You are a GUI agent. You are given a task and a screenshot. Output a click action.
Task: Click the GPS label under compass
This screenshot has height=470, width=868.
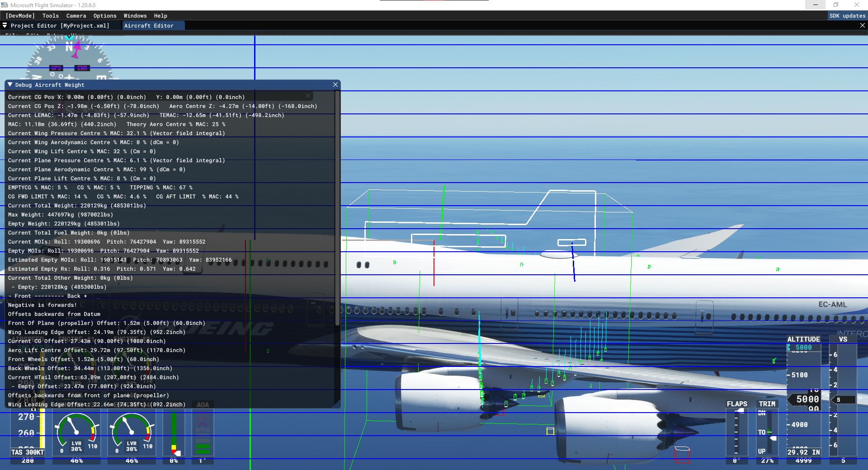[x=56, y=68]
